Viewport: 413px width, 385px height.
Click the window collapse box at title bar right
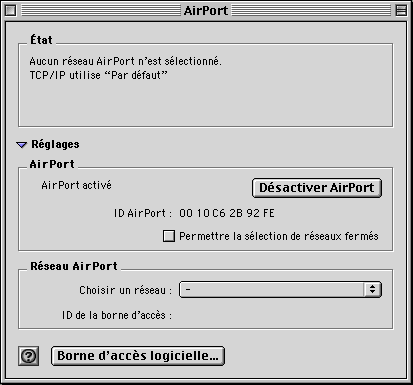coord(401,11)
